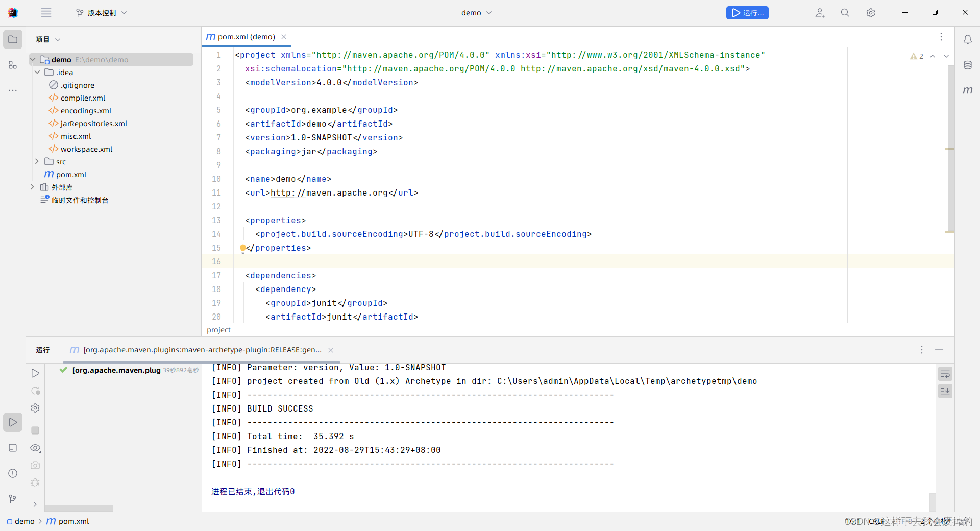Open the Project view dropdown
The width and height of the screenshot is (980, 531).
click(48, 39)
